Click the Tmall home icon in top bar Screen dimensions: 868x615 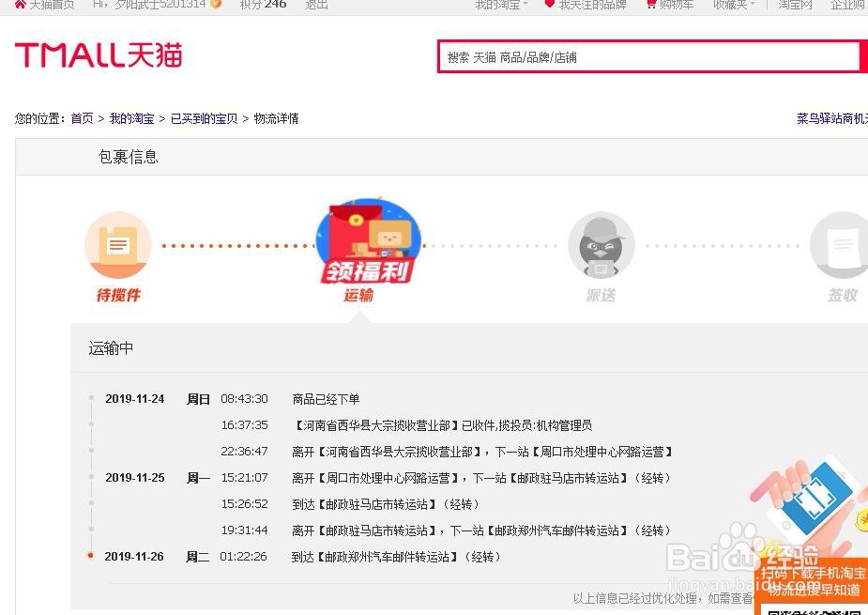[21, 5]
